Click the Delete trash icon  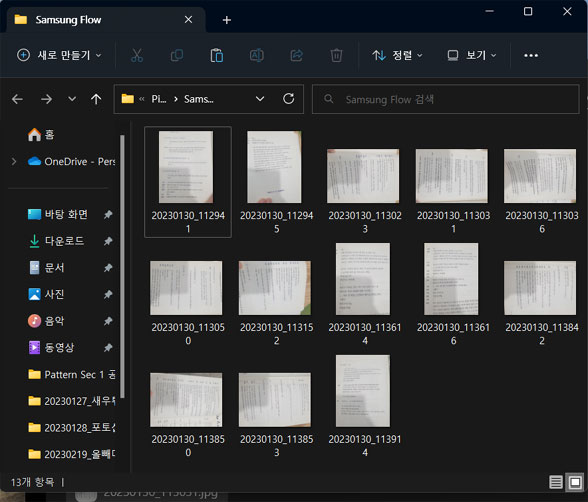coord(336,55)
